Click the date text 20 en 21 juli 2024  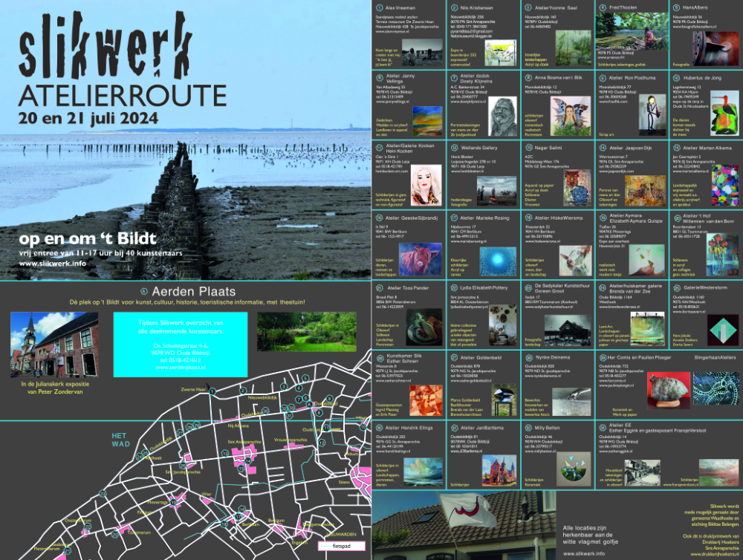[x=88, y=118]
